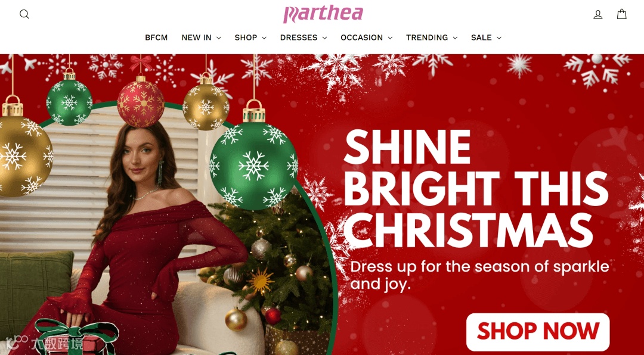
Task: Select the SALE navigation item
Action: click(481, 38)
